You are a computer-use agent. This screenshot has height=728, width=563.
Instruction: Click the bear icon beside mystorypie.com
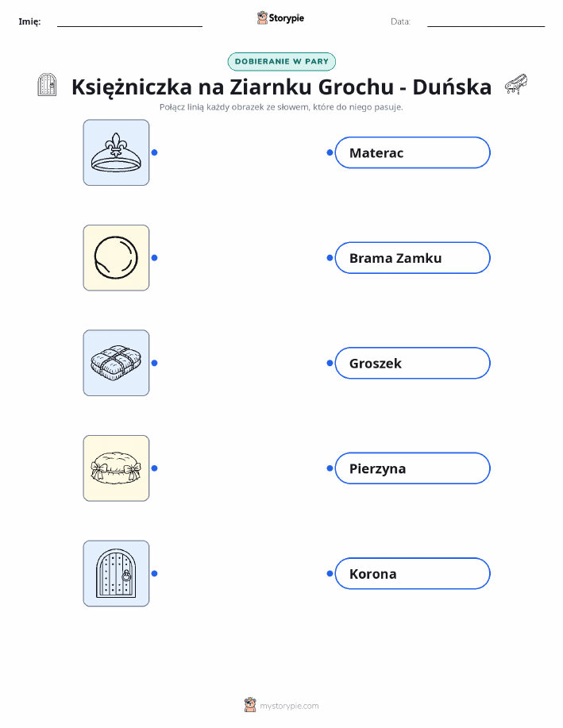tap(250, 705)
